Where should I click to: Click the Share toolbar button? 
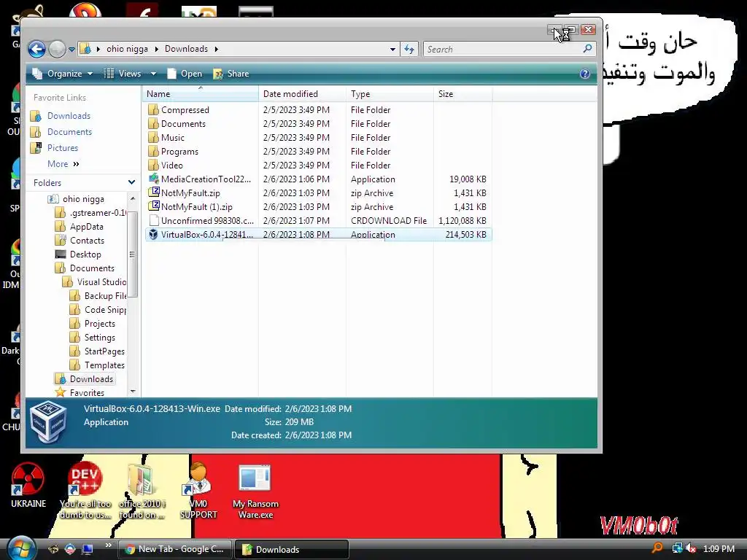coord(231,74)
